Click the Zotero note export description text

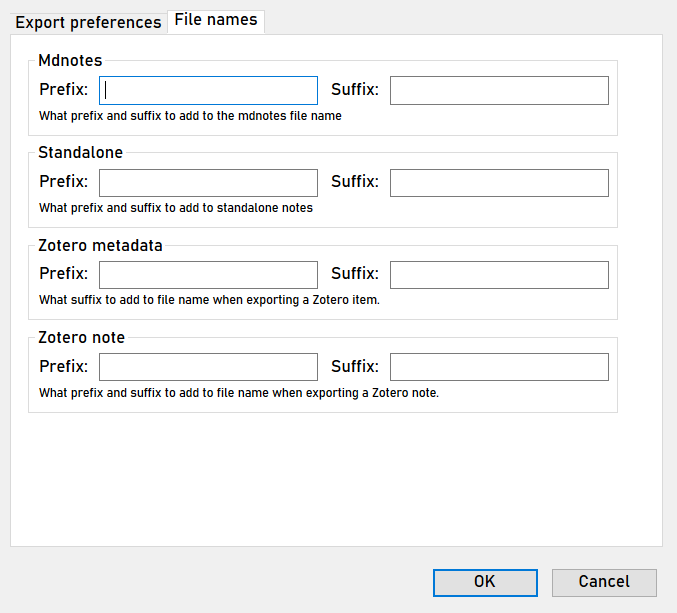point(239,392)
